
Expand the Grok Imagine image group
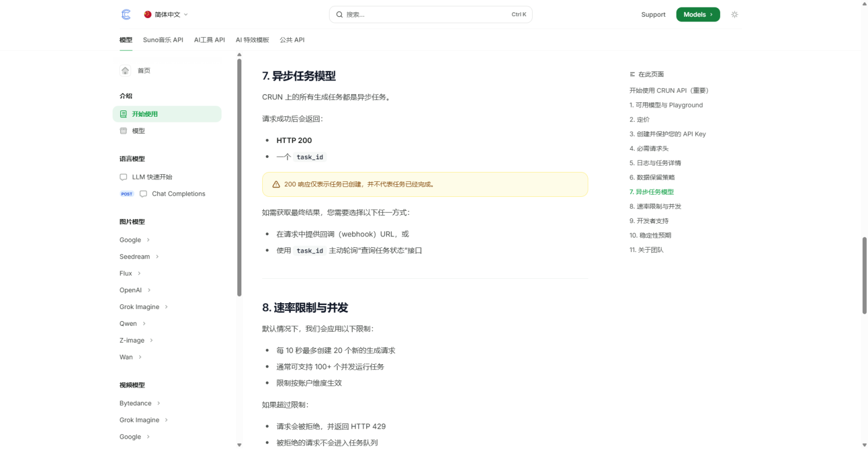[144, 307]
